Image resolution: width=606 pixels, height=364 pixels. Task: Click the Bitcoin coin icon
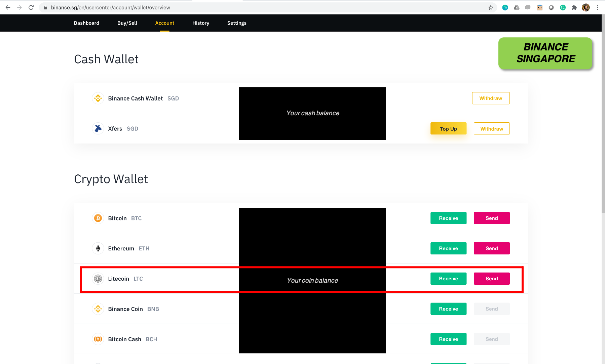coord(98,218)
